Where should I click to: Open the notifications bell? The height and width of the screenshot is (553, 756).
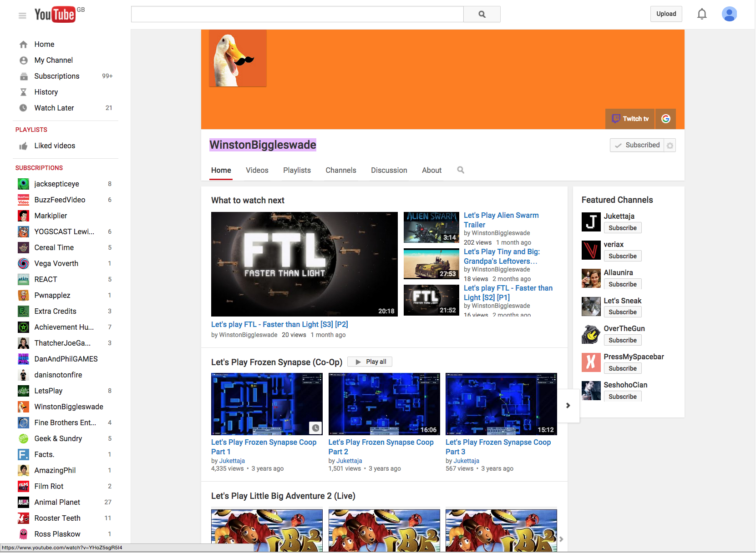702,14
